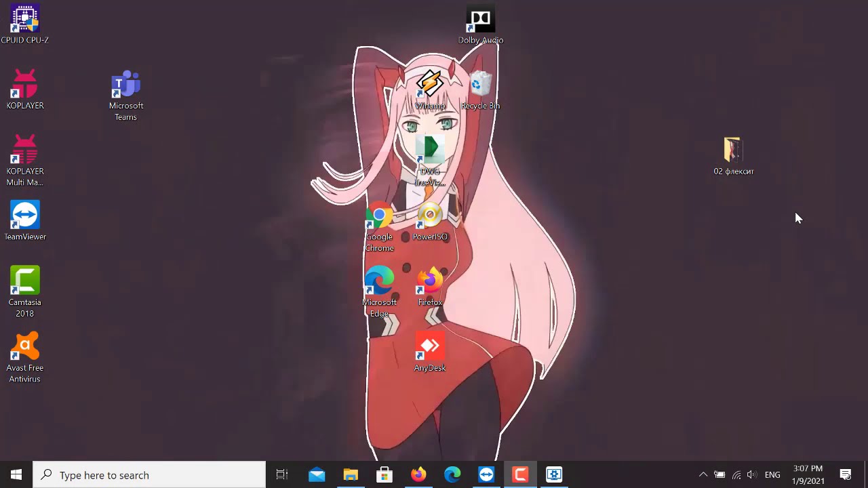This screenshot has height=488, width=868.
Task: Launch Microsoft Edge from the taskbar
Action: (452, 474)
